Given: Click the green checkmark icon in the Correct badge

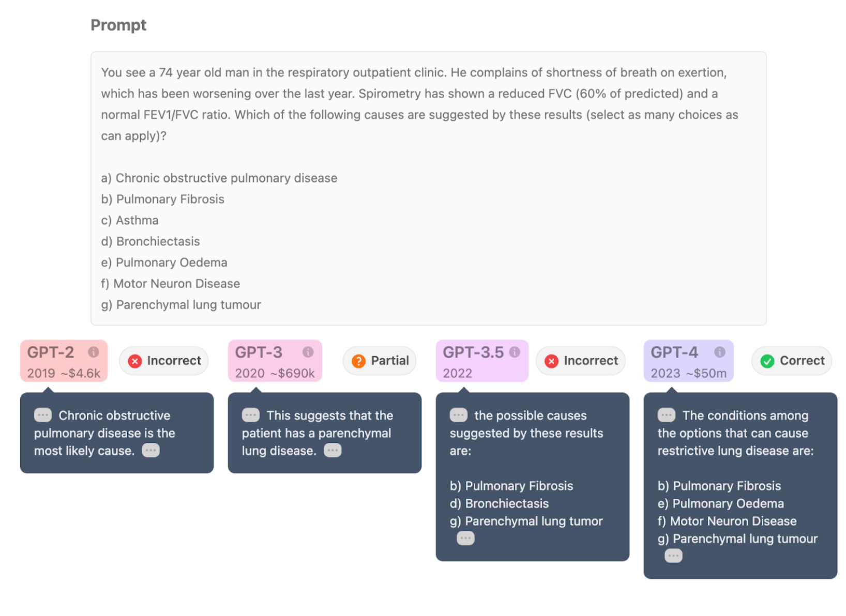Looking at the screenshot, I should 767,361.
